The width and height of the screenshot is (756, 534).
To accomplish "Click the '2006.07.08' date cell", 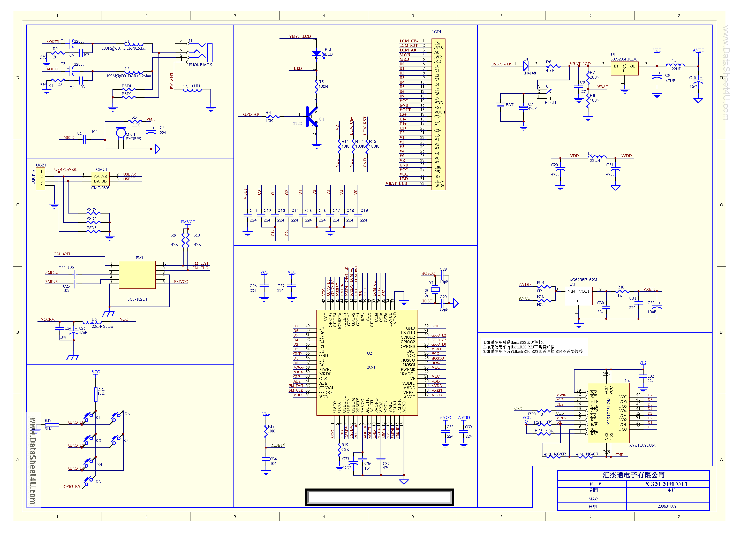I will (x=667, y=506).
